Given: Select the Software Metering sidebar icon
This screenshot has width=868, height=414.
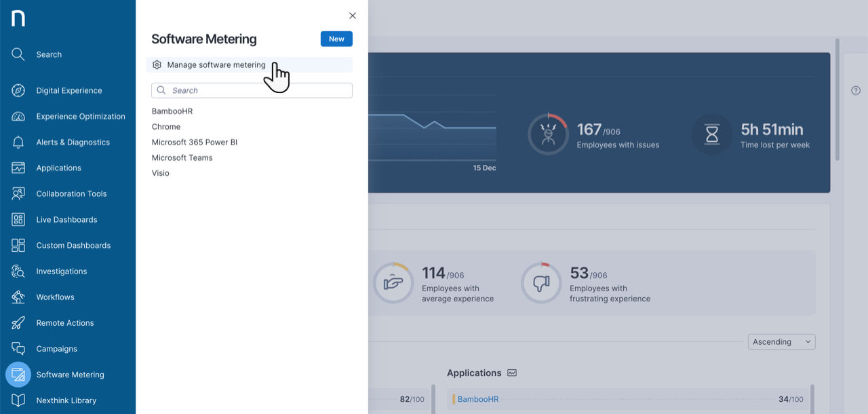Looking at the screenshot, I should (x=18, y=374).
